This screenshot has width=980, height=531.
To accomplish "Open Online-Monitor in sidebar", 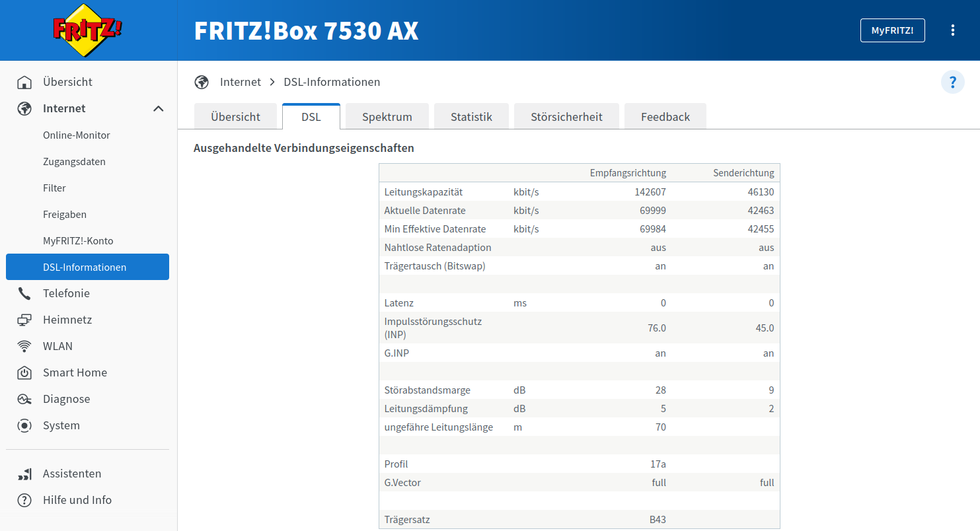I will (x=87, y=135).
